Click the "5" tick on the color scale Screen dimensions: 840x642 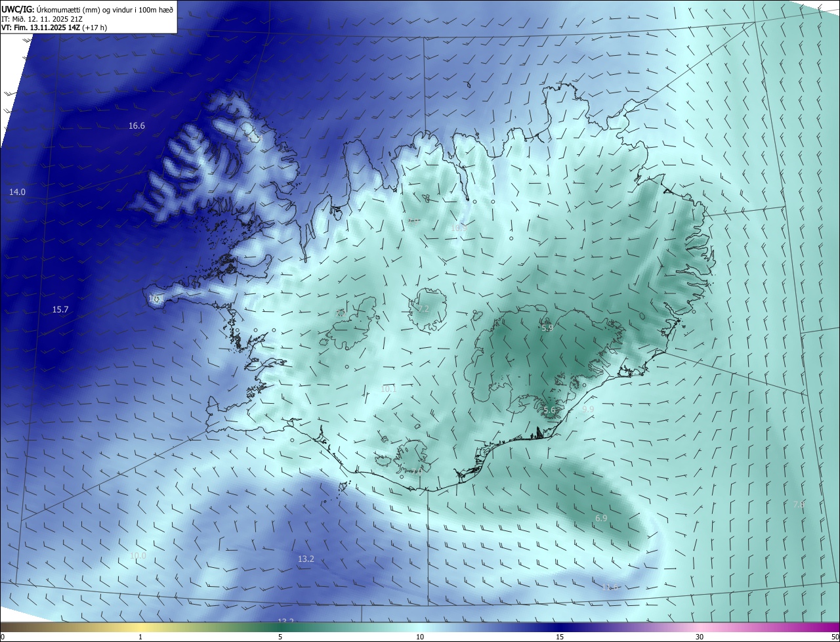[280, 637]
